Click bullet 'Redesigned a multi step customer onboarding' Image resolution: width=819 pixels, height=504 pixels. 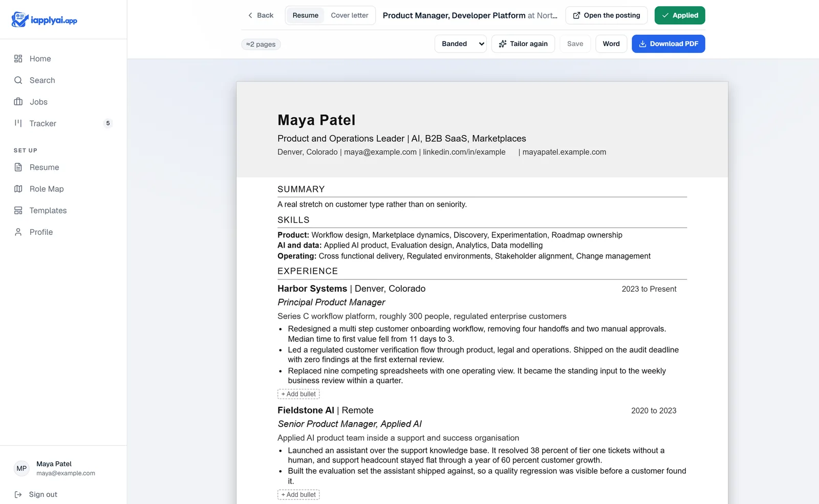coord(477,334)
